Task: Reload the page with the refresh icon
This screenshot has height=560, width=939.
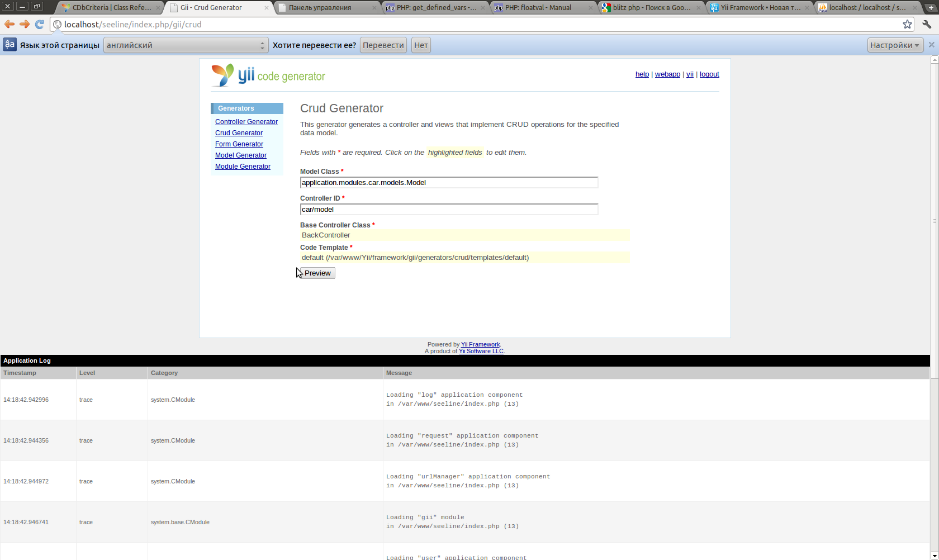Action: tap(39, 24)
